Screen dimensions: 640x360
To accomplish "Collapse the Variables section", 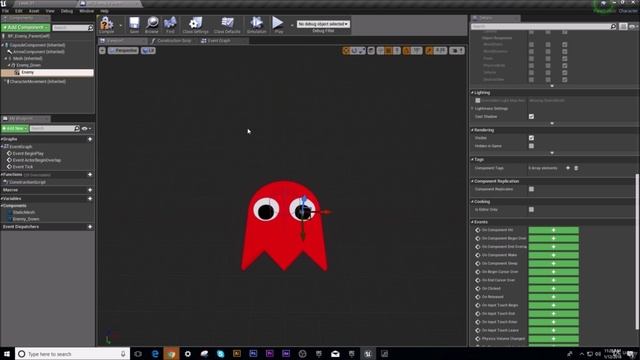I will point(2,199).
